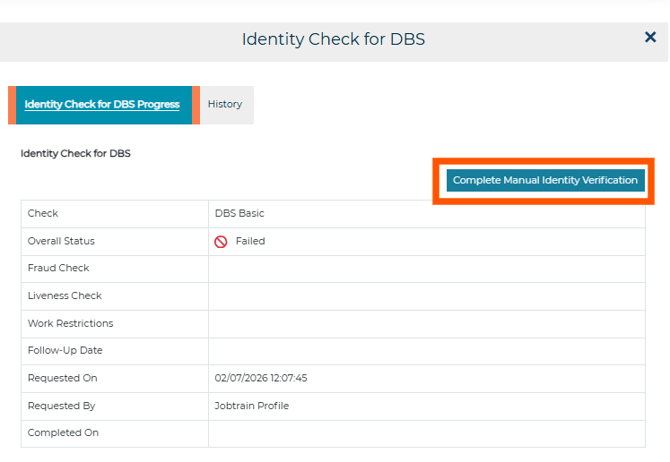
Task: Click the 'Check' row label
Action: [x=43, y=213]
